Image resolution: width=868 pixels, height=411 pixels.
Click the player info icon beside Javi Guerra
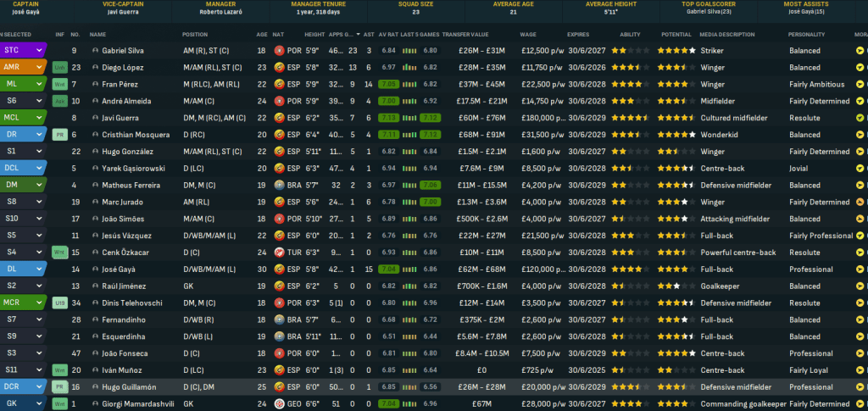point(60,118)
